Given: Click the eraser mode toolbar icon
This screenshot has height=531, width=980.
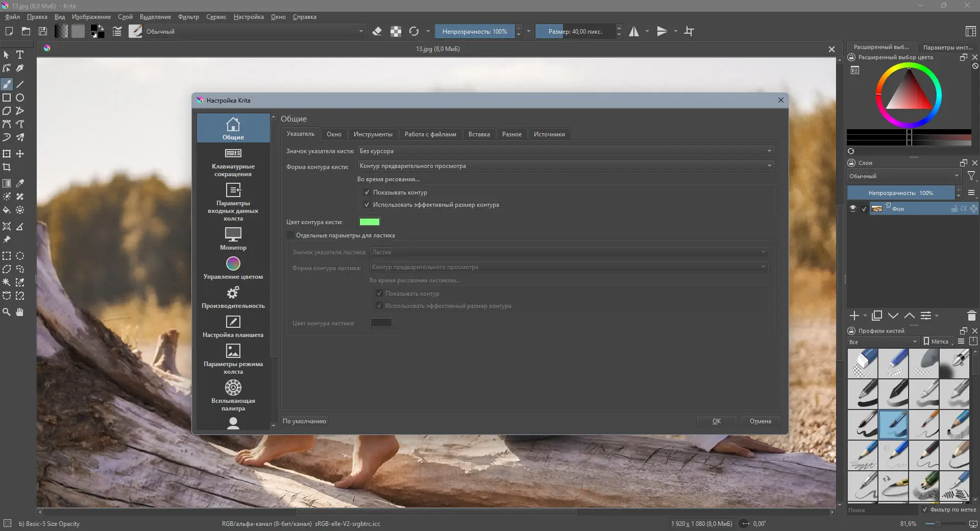Looking at the screenshot, I should coord(377,32).
